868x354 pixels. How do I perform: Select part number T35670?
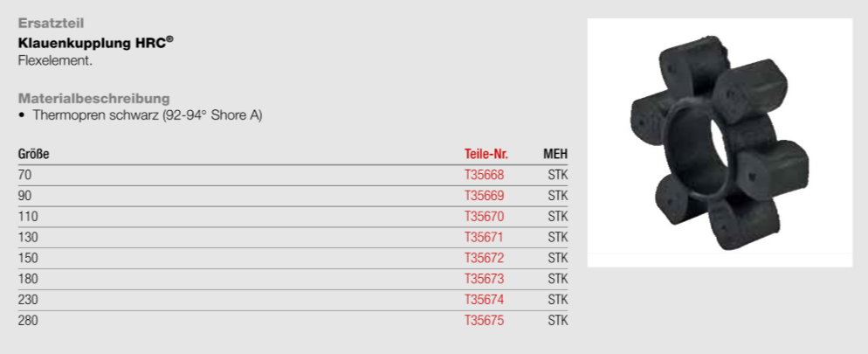[x=484, y=217]
